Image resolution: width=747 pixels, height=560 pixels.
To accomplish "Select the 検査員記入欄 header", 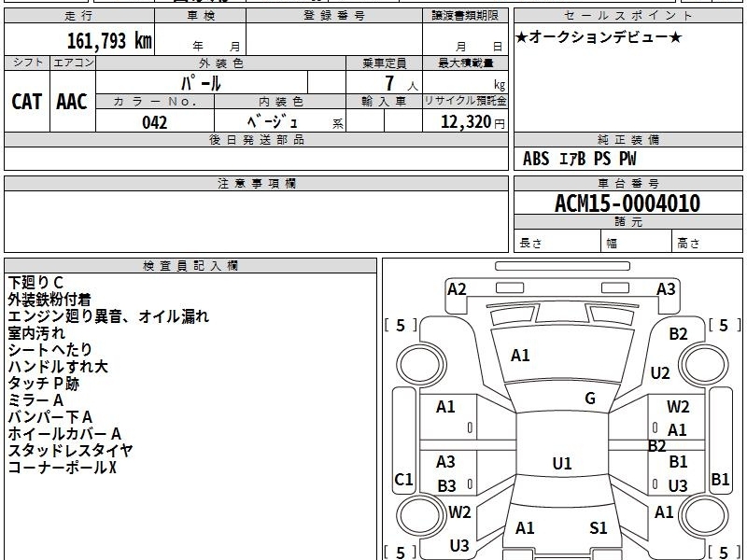I will (x=190, y=266).
